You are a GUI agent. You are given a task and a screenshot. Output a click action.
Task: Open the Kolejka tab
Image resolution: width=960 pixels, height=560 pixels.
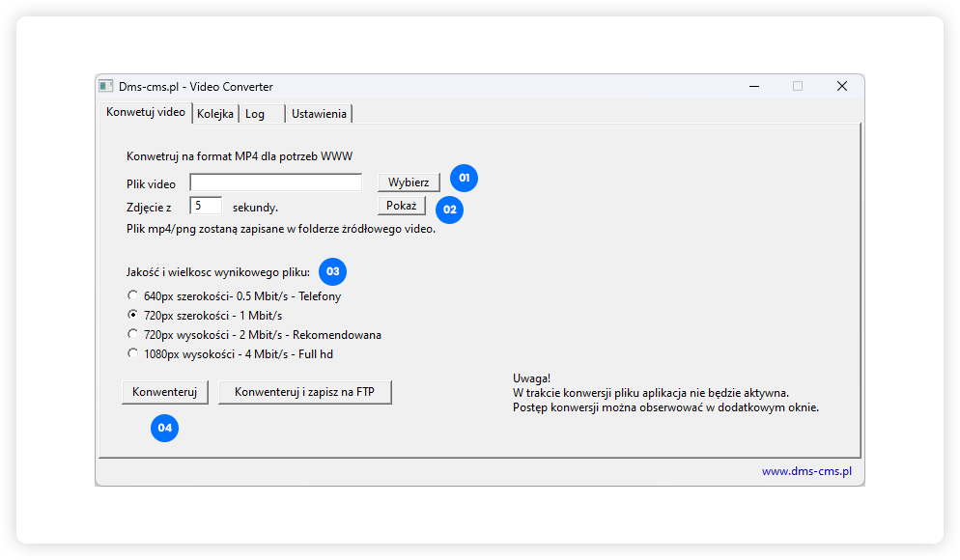(215, 114)
